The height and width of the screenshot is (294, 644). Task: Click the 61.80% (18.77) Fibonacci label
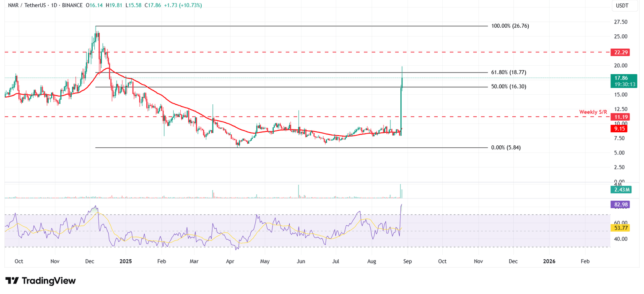click(x=508, y=72)
